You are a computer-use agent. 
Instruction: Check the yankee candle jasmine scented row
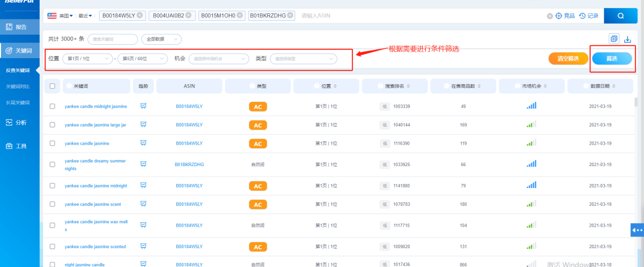click(52, 247)
